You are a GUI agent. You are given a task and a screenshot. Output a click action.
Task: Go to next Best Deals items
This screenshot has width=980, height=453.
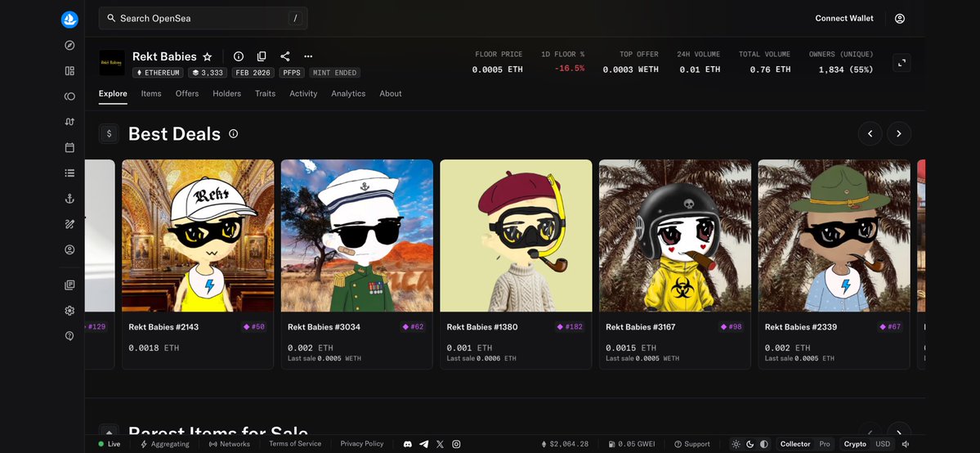899,133
